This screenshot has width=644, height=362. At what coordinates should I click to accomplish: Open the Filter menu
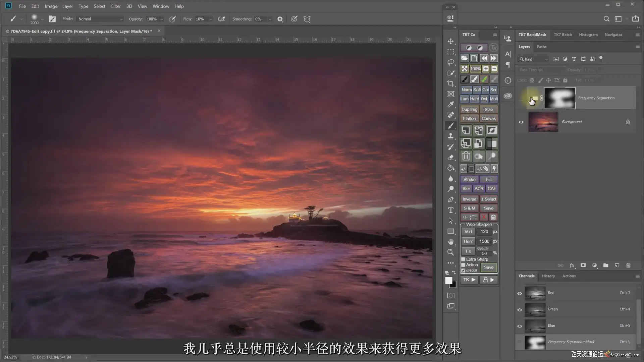116,6
